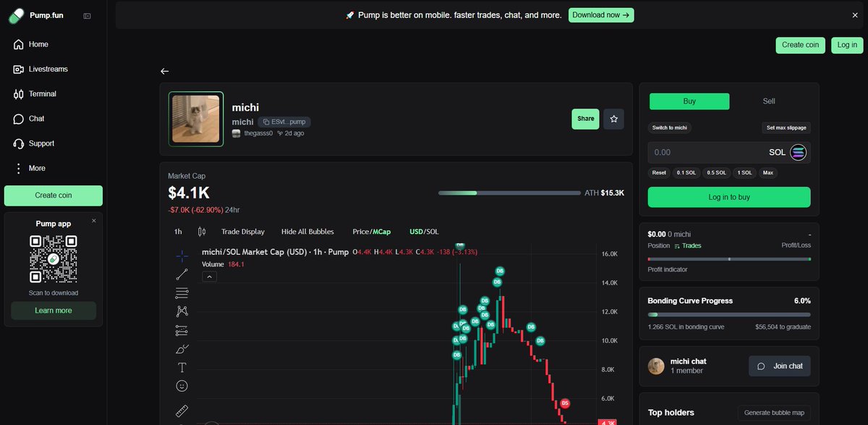
Task: Switch chart denomination to SOL
Action: coord(433,232)
